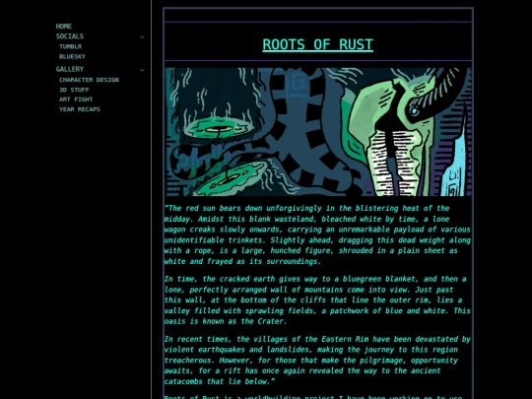Click the ROOTS OF RUST title link
The image size is (532, 399).
317,44
